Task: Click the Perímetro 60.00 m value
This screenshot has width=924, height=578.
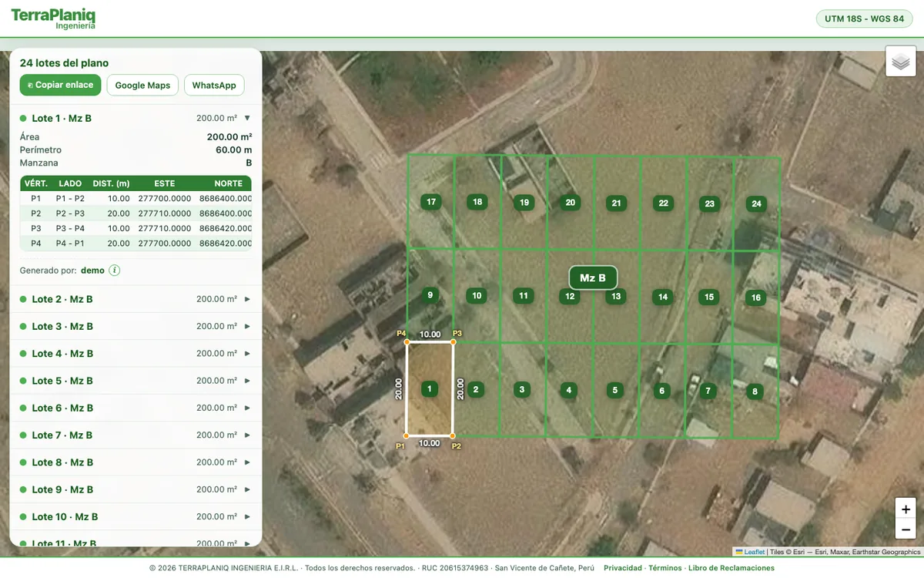Action: (233, 150)
